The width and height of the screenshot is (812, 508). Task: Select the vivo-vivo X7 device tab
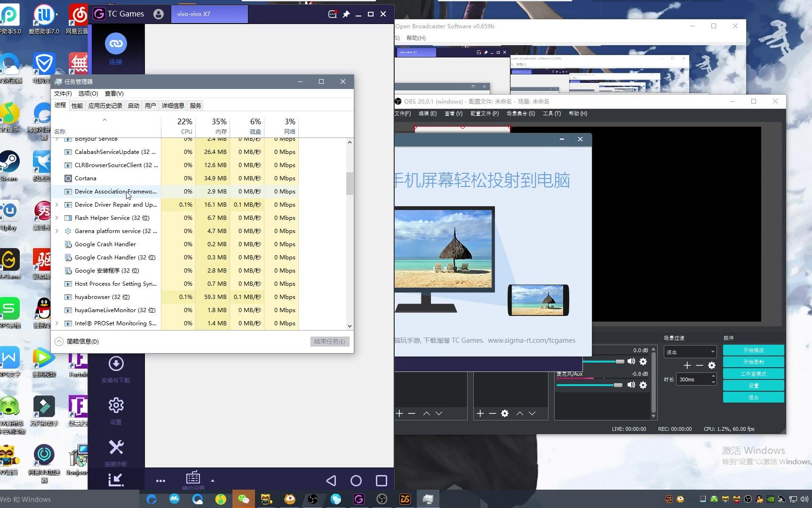209,14
